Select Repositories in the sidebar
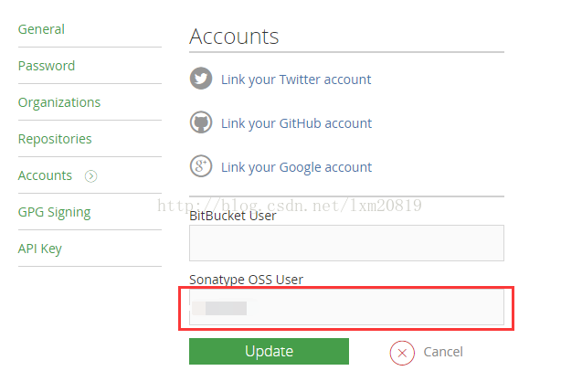 pyautogui.click(x=55, y=139)
